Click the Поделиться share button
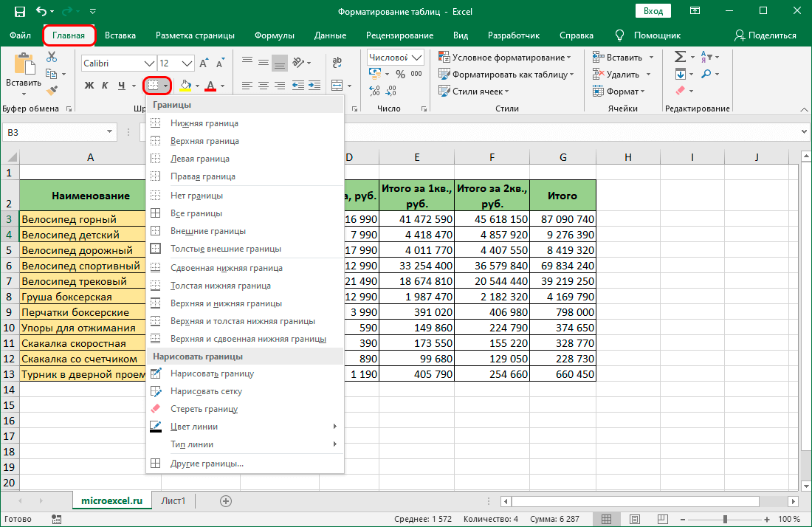 tap(765, 35)
